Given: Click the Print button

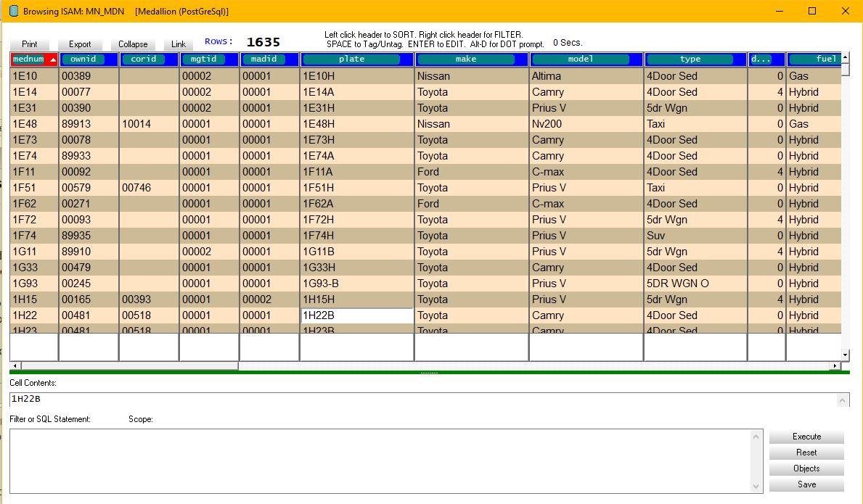Looking at the screenshot, I should [x=30, y=44].
